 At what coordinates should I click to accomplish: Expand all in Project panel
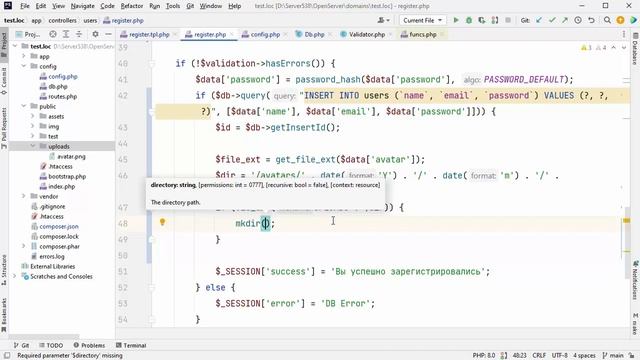click(x=66, y=34)
